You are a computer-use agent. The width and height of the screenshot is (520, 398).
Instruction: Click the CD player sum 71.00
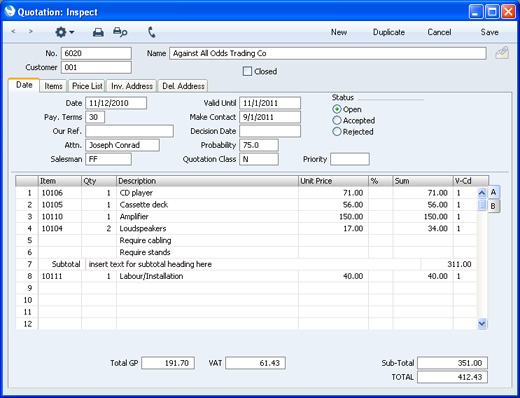(423, 193)
